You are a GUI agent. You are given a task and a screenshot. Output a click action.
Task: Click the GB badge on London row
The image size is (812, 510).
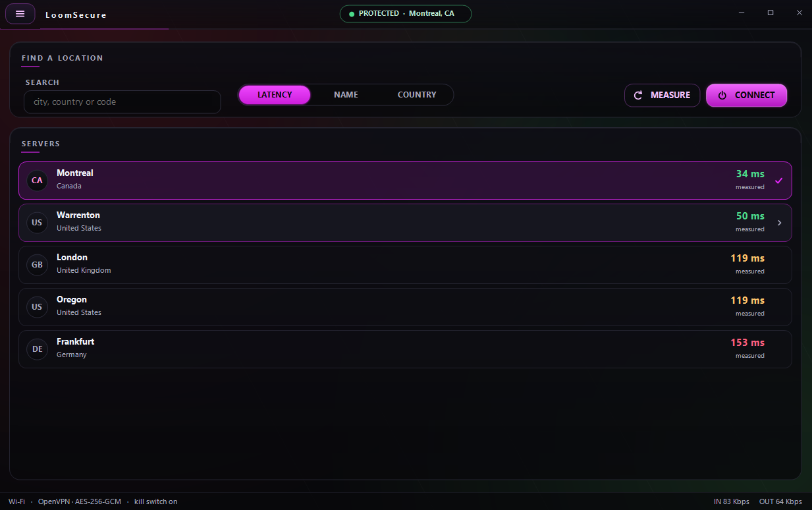pyautogui.click(x=37, y=265)
